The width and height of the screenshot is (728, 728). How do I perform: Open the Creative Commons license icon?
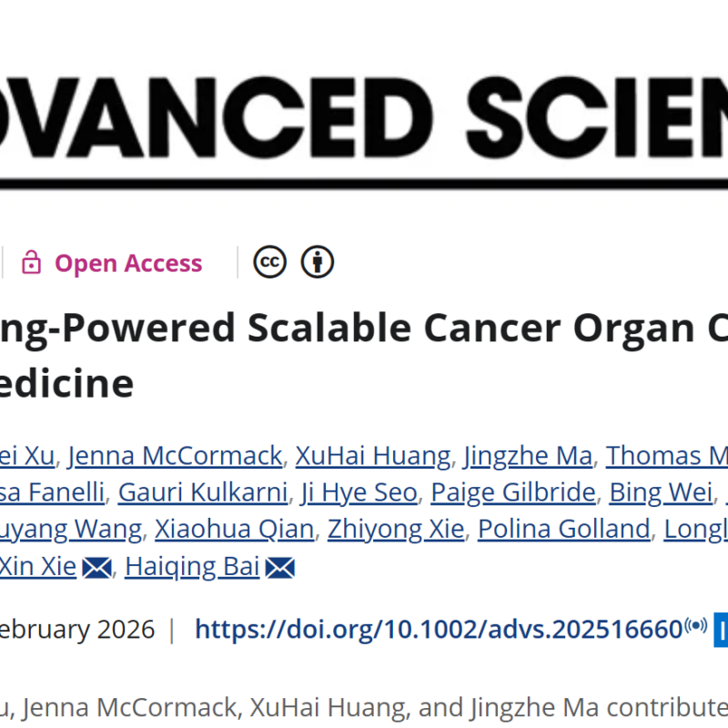269,263
